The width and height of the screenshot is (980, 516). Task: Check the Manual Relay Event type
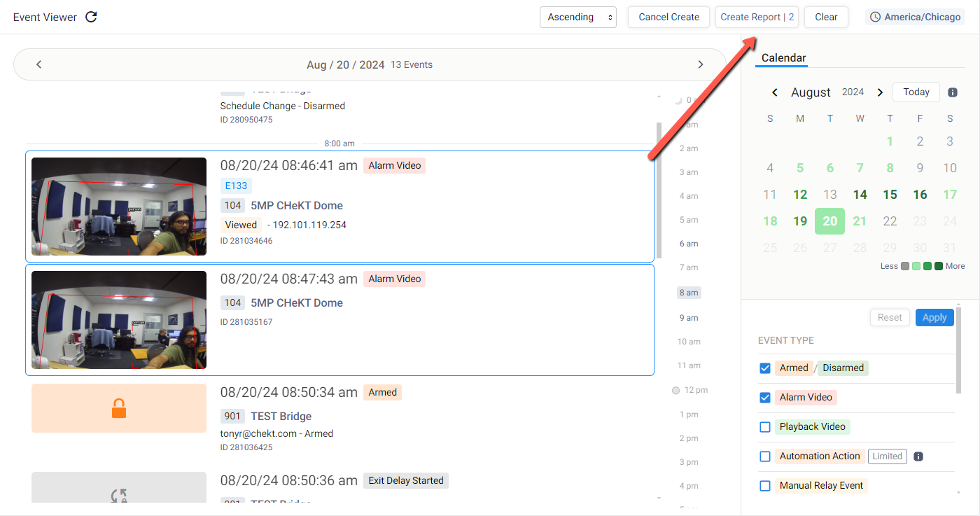pyautogui.click(x=765, y=486)
